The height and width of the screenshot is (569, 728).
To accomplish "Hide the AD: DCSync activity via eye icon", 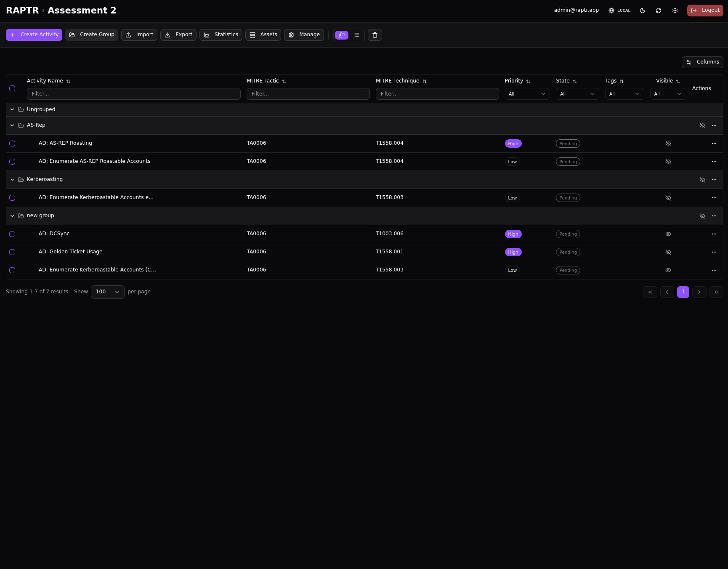I will [668, 234].
